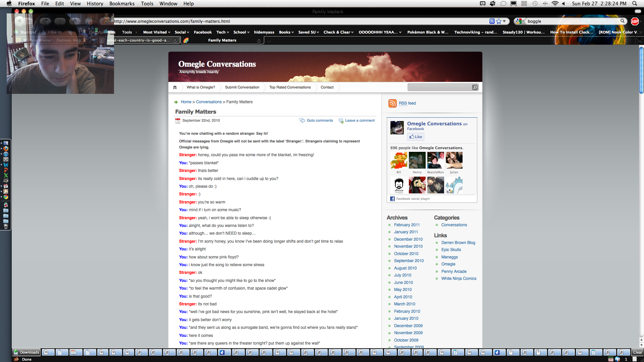Click the Facebook Like button
Screen dimensions: 644x362
click(416, 137)
